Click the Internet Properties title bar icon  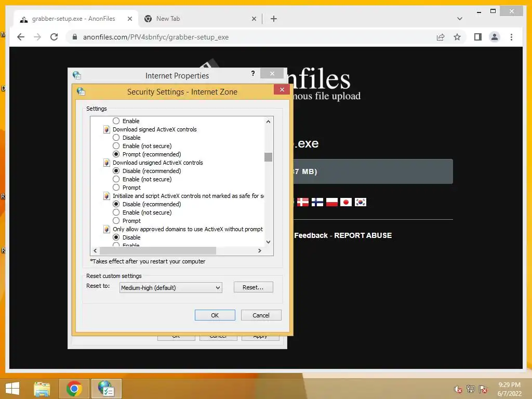click(77, 75)
